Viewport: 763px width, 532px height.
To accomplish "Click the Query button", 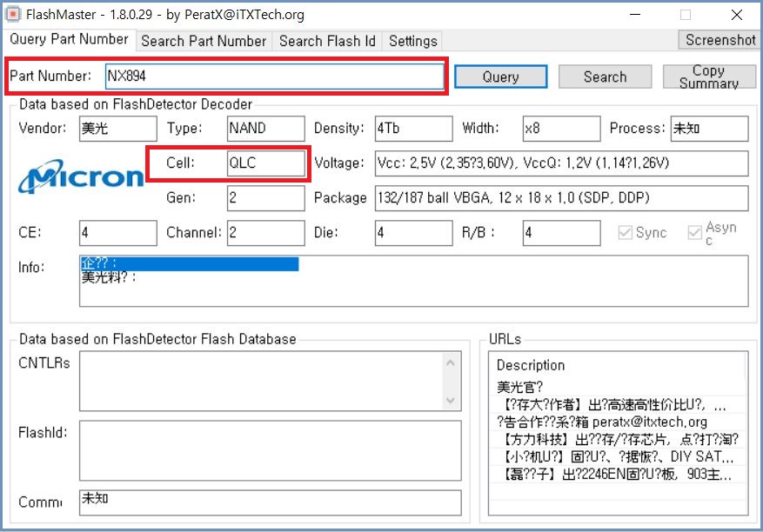I will (501, 76).
